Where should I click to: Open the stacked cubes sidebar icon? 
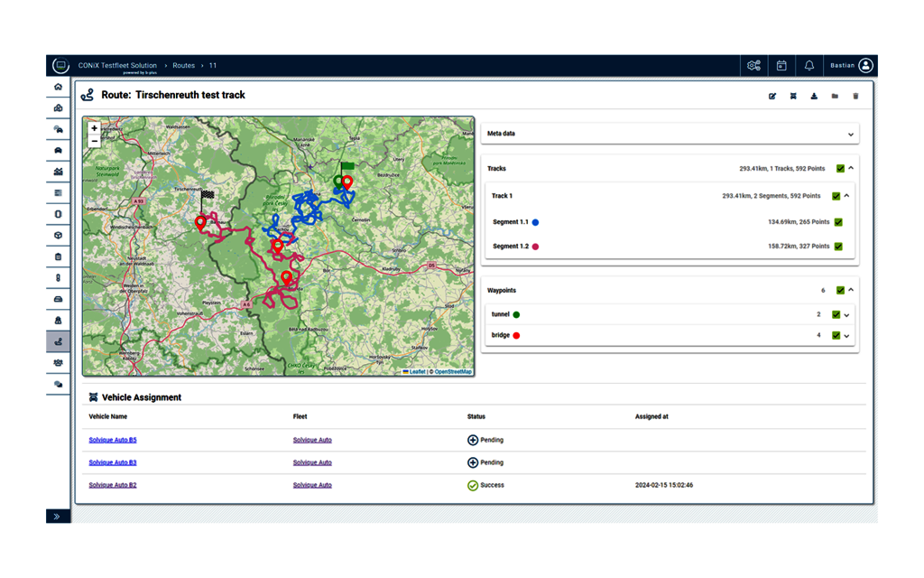(x=58, y=108)
